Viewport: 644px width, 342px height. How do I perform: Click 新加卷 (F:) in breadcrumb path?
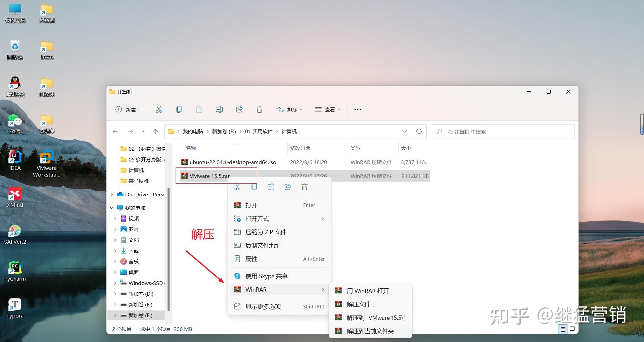pos(224,132)
